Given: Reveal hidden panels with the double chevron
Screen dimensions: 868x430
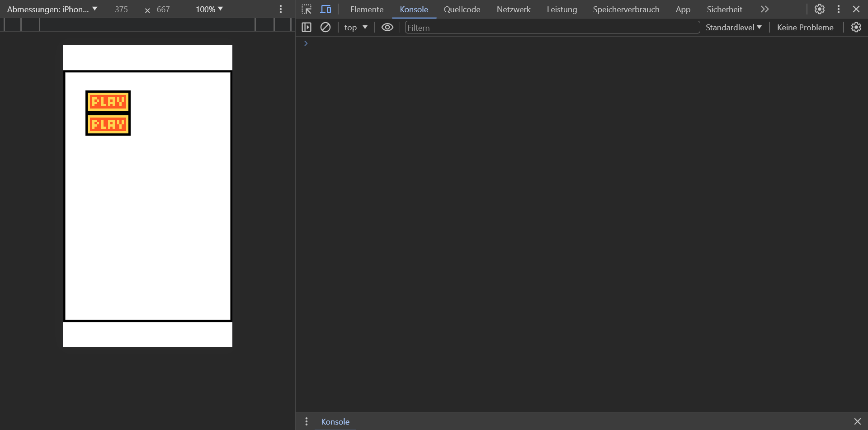Looking at the screenshot, I should pyautogui.click(x=764, y=9).
